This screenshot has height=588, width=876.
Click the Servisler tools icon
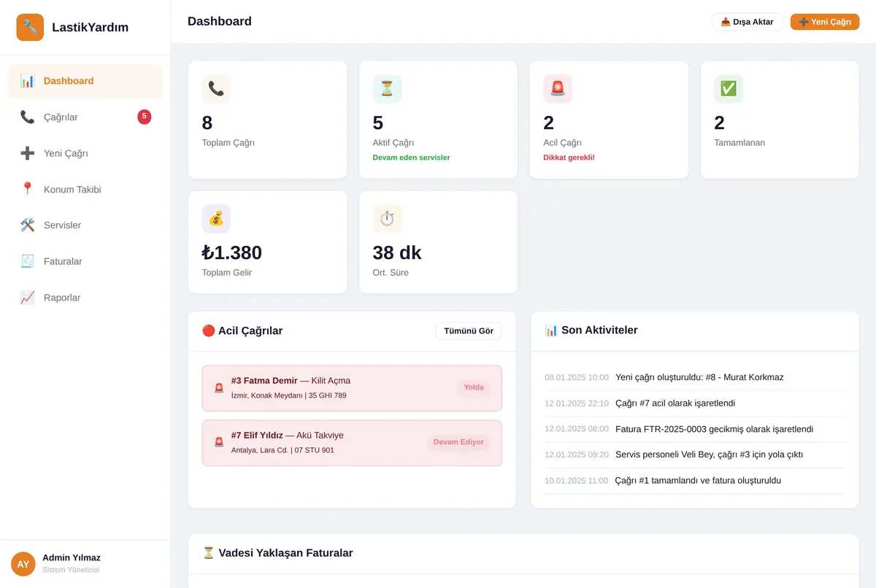coord(28,225)
